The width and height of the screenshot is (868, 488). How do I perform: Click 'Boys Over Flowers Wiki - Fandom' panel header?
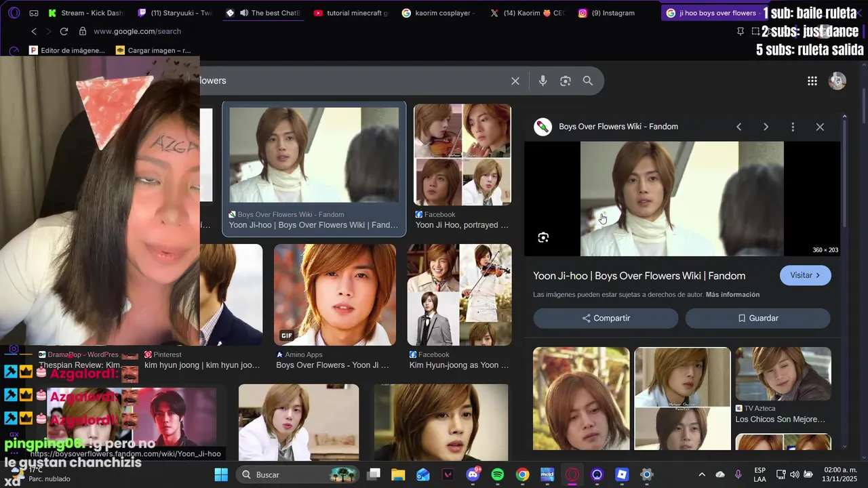pos(618,127)
